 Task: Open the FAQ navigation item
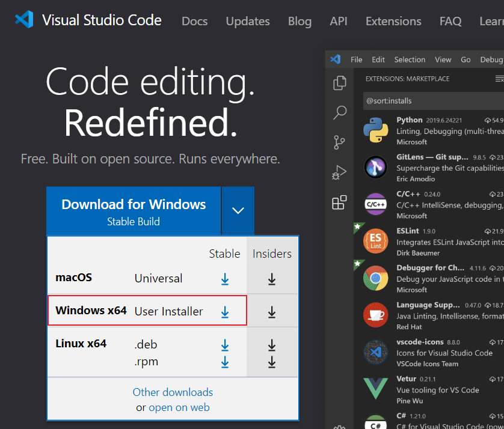(x=450, y=21)
